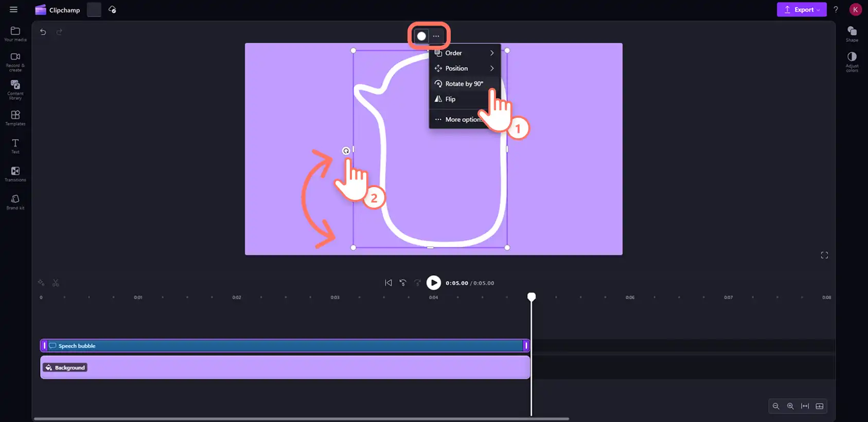Click the playhead marker on timeline
The height and width of the screenshot is (422, 868).
[532, 297]
